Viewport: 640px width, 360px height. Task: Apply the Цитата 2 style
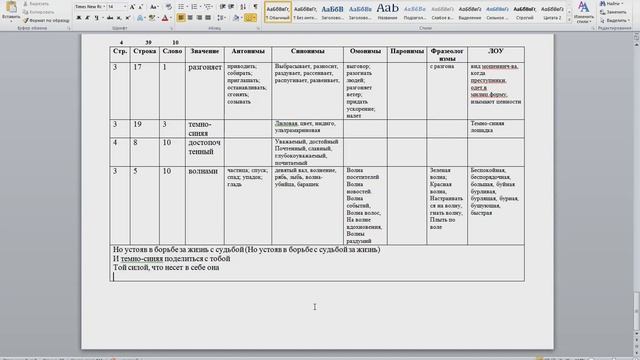click(x=552, y=12)
